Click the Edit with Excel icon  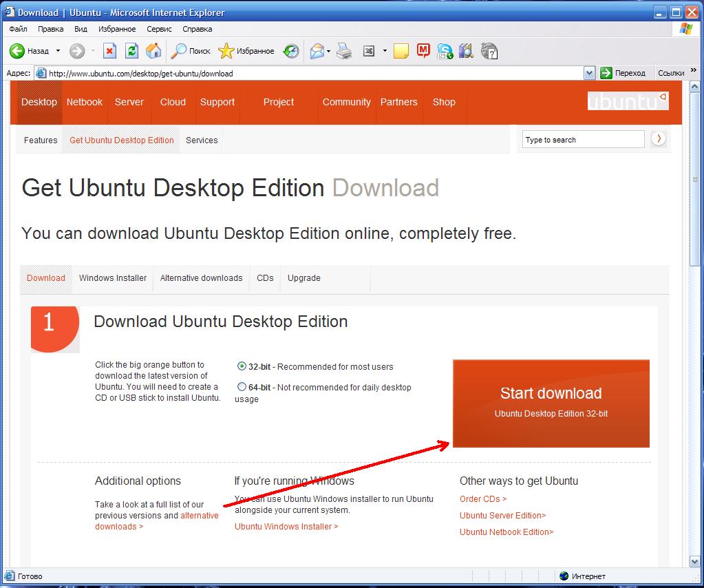coord(369,51)
